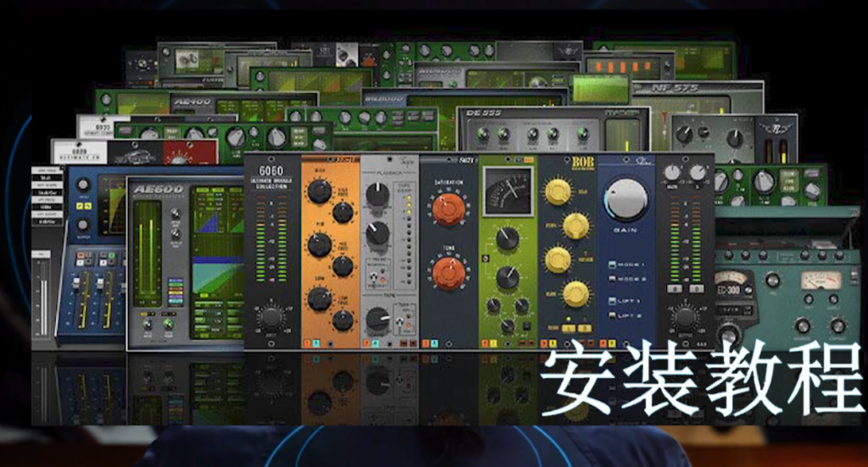Click the MID knob on orange EQ module
This screenshot has height=467, width=868.
(319, 245)
